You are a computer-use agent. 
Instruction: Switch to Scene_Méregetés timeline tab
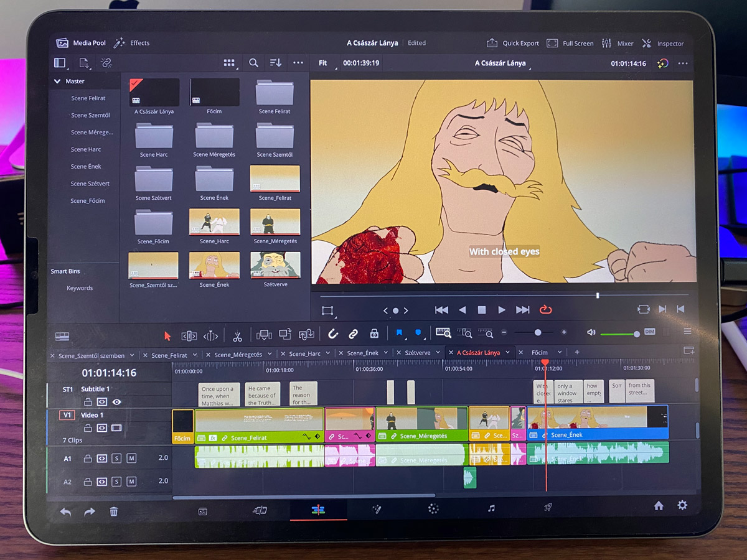[x=238, y=355]
